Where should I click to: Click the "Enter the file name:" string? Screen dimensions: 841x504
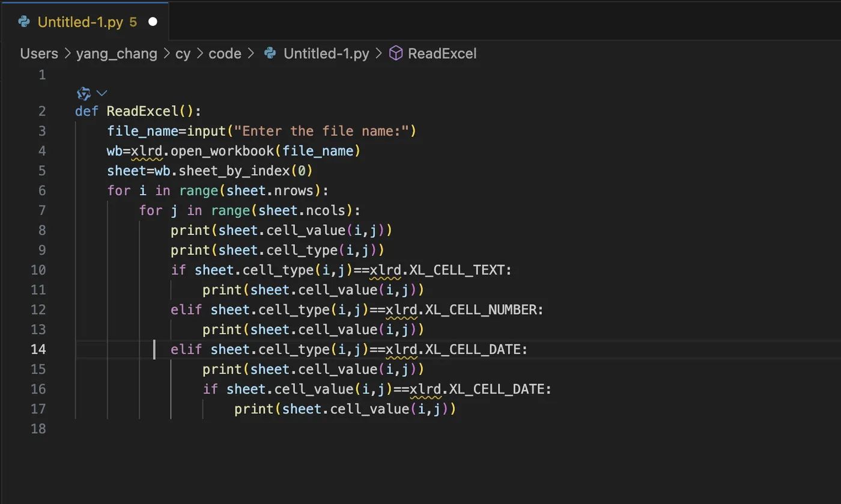[321, 131]
